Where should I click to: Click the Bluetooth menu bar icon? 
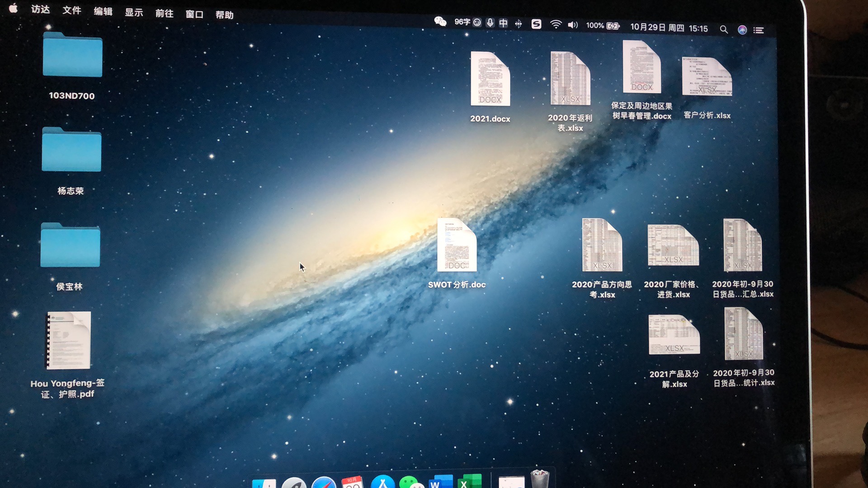pyautogui.click(x=519, y=23)
